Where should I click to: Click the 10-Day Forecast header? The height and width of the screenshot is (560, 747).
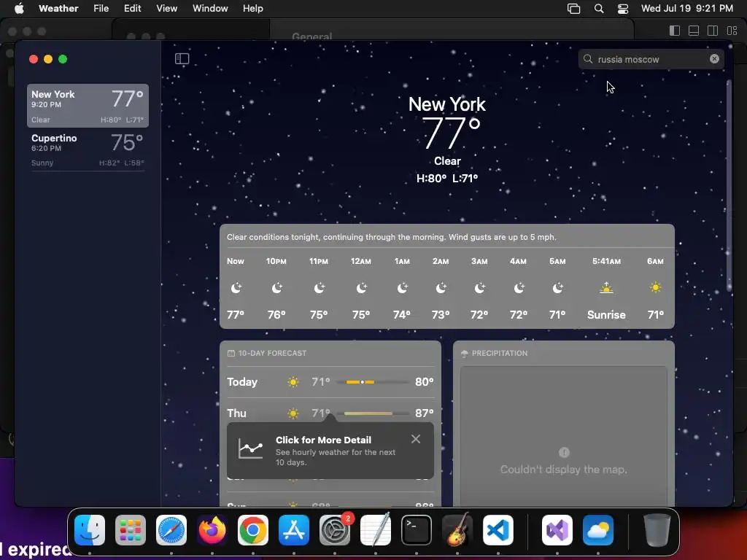click(272, 354)
